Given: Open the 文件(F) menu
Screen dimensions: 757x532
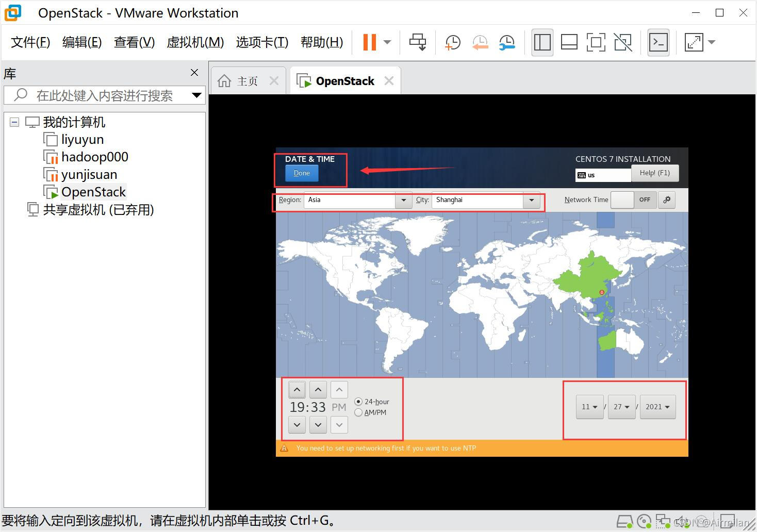Looking at the screenshot, I should (x=30, y=42).
